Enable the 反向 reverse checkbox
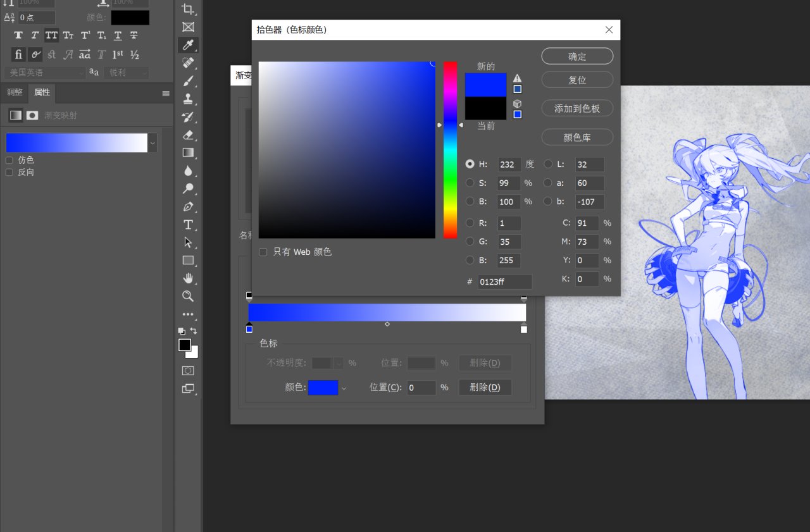This screenshot has width=810, height=532. pyautogui.click(x=9, y=172)
